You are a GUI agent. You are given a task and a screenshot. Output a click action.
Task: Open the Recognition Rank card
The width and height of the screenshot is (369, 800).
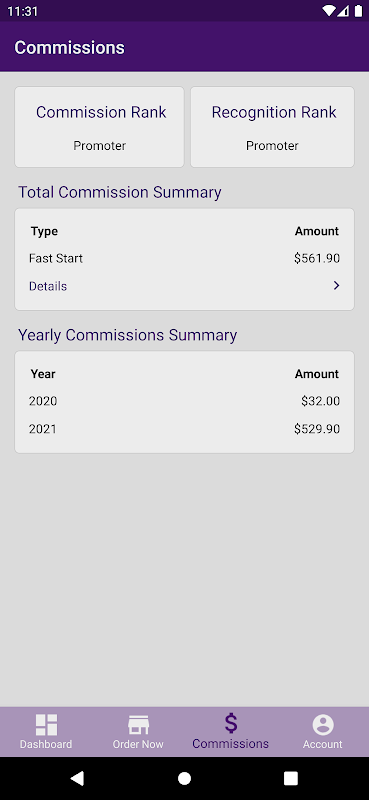coord(273,127)
